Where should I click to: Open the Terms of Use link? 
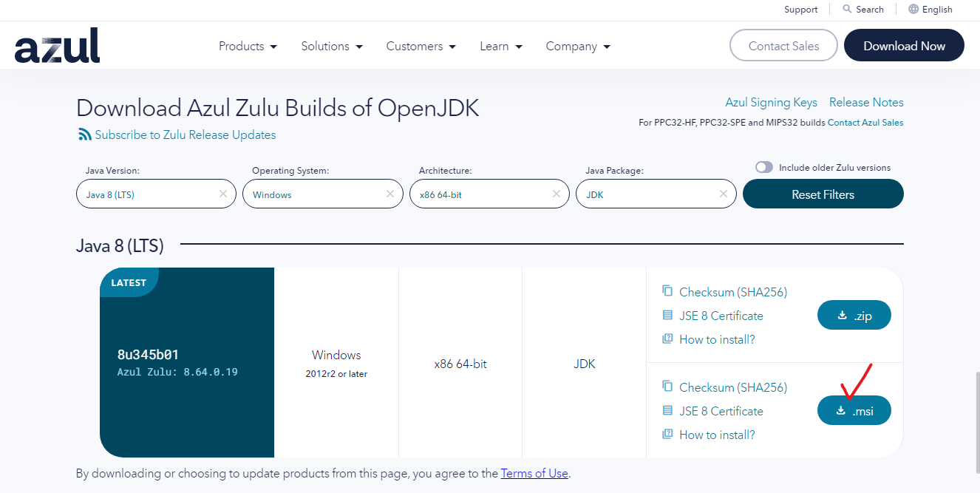pos(534,473)
